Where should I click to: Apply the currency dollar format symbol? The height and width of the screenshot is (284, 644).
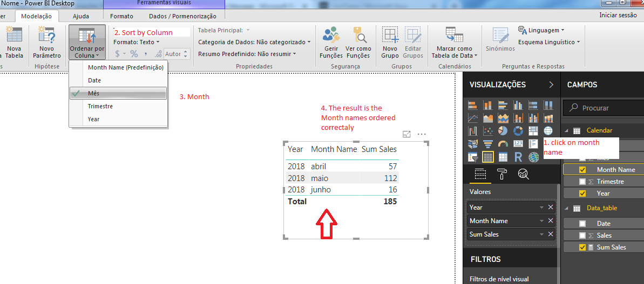point(119,54)
